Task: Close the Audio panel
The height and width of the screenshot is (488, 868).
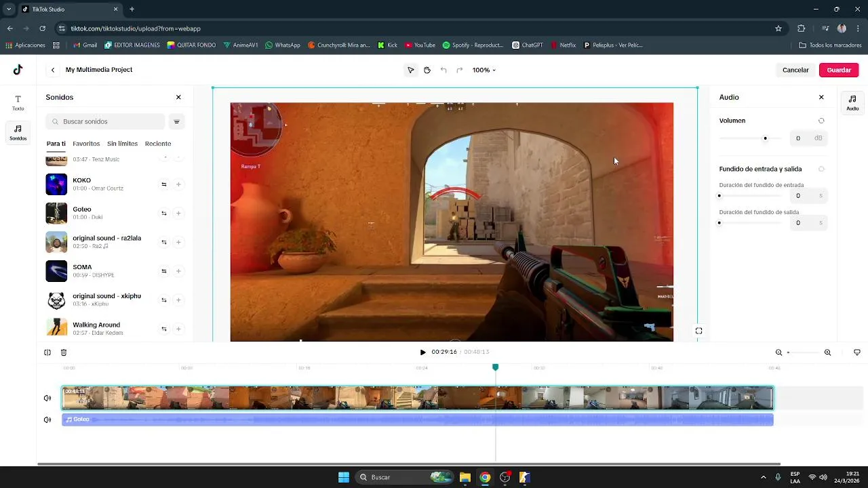Action: [x=821, y=98]
